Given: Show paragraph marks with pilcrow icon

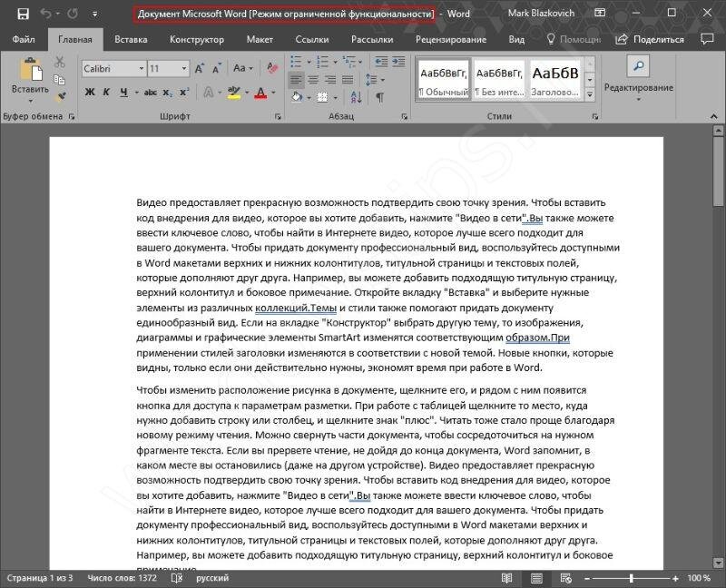Looking at the screenshot, I should [x=379, y=97].
